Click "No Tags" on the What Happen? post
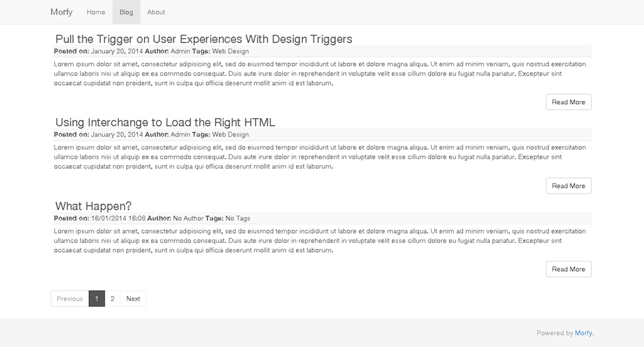This screenshot has width=644, height=347. click(238, 218)
